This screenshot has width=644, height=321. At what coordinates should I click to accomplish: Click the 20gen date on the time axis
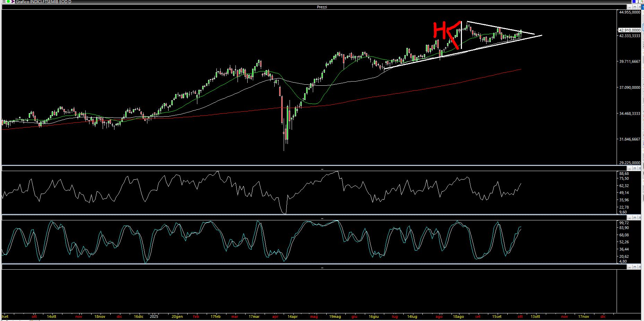pyautogui.click(x=177, y=316)
